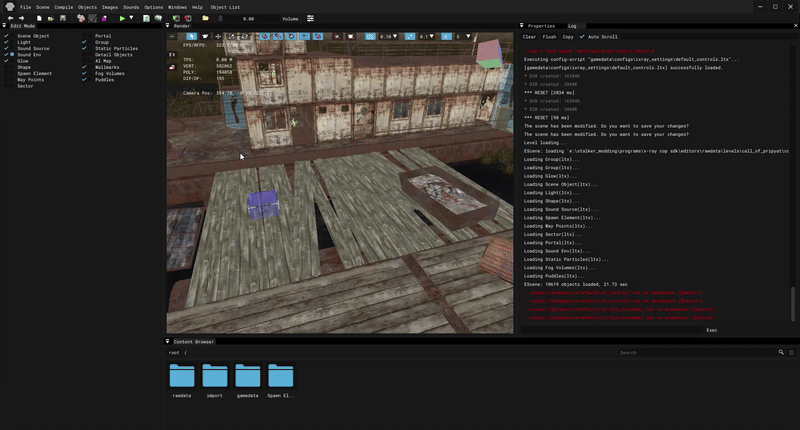Switch to the Properties tab

pyautogui.click(x=540, y=26)
